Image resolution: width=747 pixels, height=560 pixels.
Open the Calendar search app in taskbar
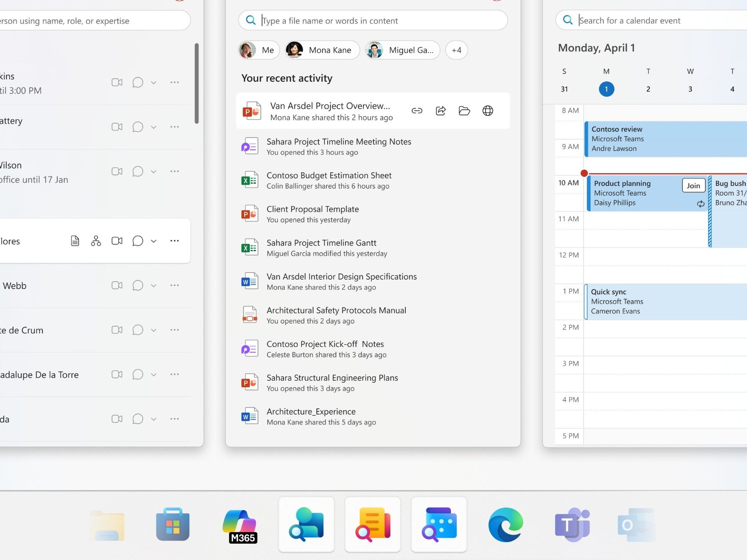[439, 524]
